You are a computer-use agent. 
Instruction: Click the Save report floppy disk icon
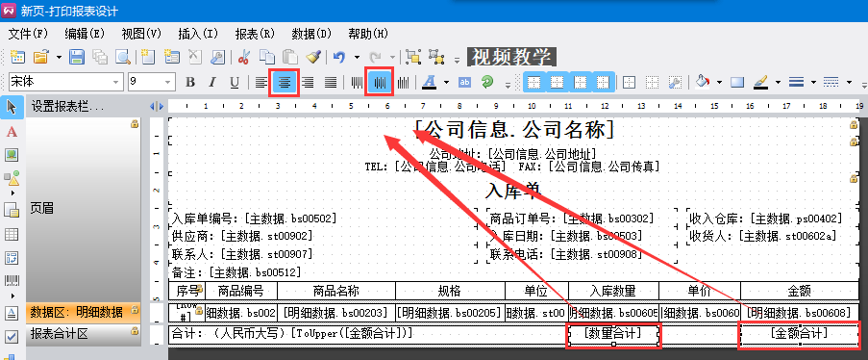[76, 56]
